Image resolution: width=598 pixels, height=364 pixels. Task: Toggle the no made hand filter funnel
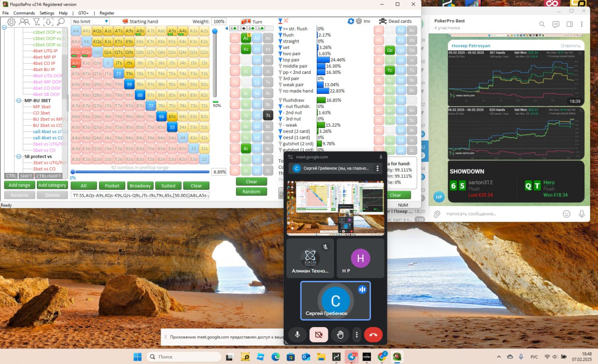[x=280, y=91]
